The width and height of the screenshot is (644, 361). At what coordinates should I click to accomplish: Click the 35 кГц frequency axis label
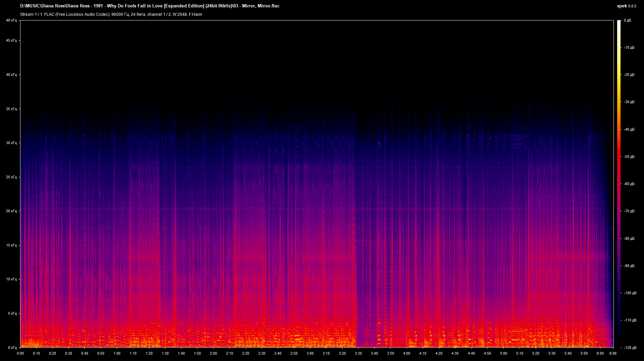11,109
